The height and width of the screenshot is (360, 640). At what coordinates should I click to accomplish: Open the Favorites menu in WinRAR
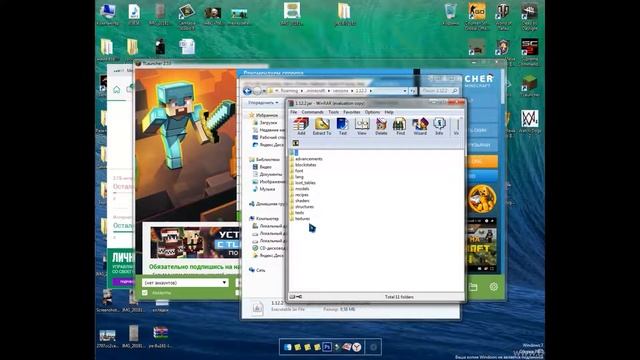click(351, 112)
